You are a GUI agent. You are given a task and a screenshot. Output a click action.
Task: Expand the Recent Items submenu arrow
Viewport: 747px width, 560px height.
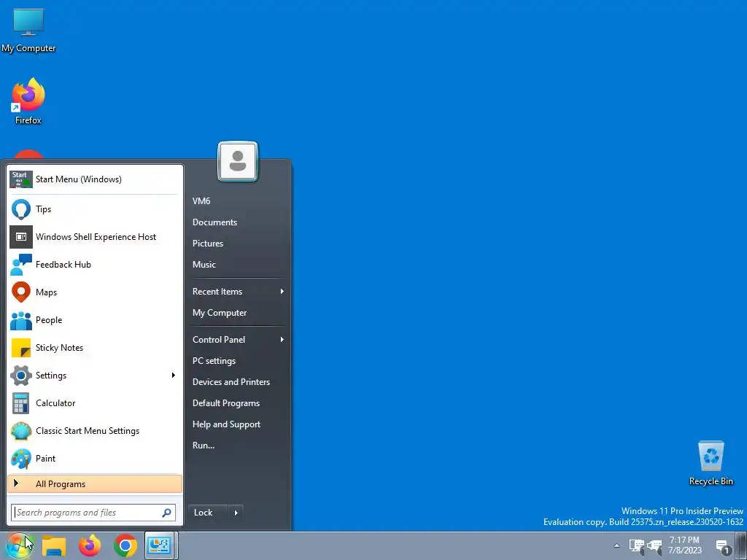point(282,292)
